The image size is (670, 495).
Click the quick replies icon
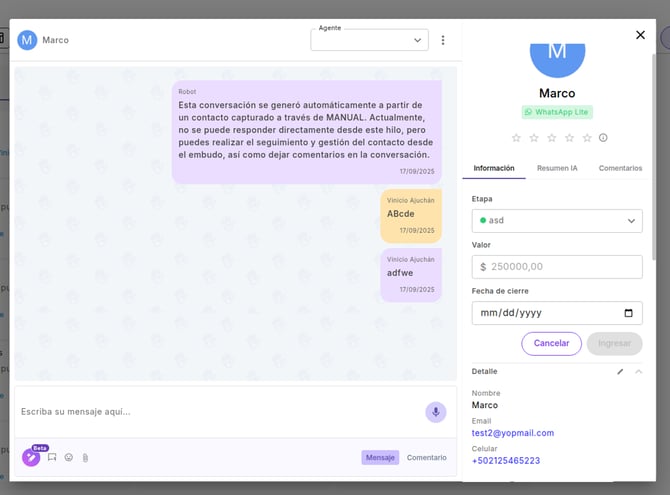(52, 457)
